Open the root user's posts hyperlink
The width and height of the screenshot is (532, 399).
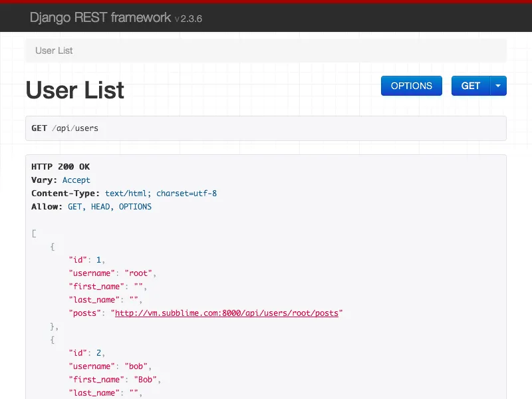[227, 313]
